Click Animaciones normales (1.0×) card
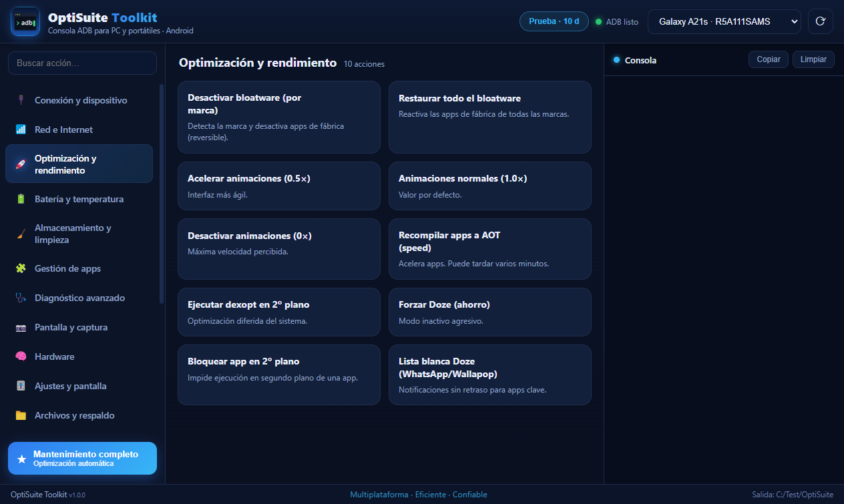Viewport: 844px width, 504px height. [490, 186]
